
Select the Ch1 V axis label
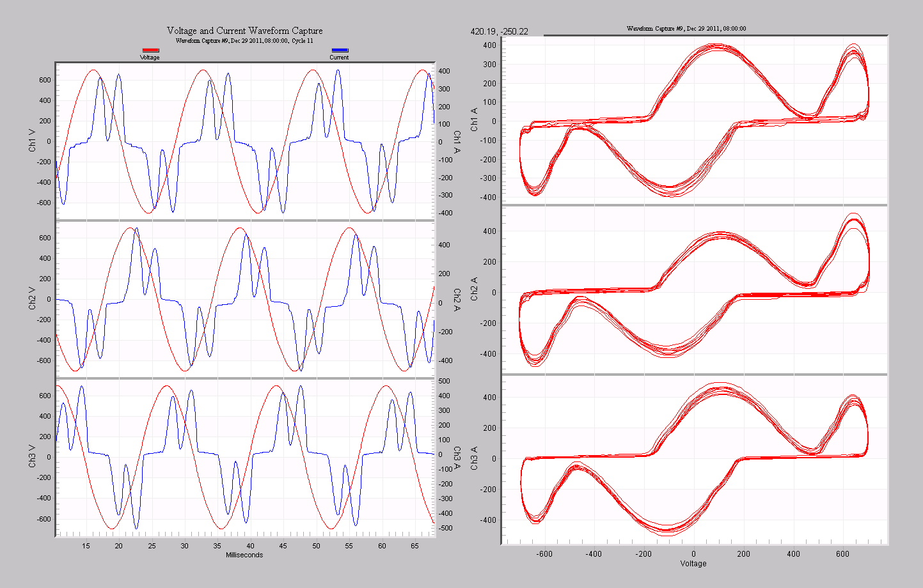click(x=31, y=139)
